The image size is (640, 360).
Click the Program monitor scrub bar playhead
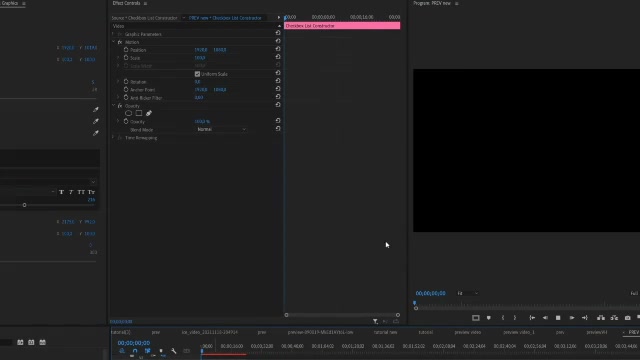tap(415, 304)
